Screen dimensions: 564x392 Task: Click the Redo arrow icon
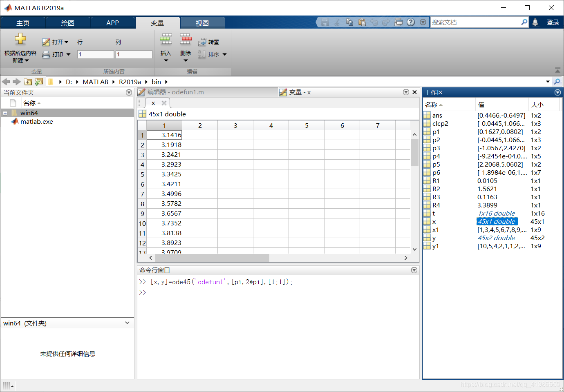pyautogui.click(x=386, y=22)
